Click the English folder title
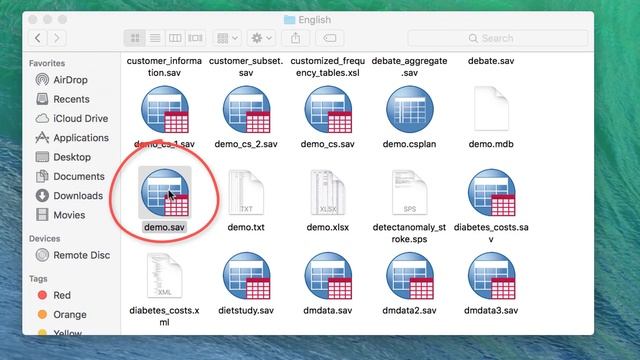 (x=307, y=20)
